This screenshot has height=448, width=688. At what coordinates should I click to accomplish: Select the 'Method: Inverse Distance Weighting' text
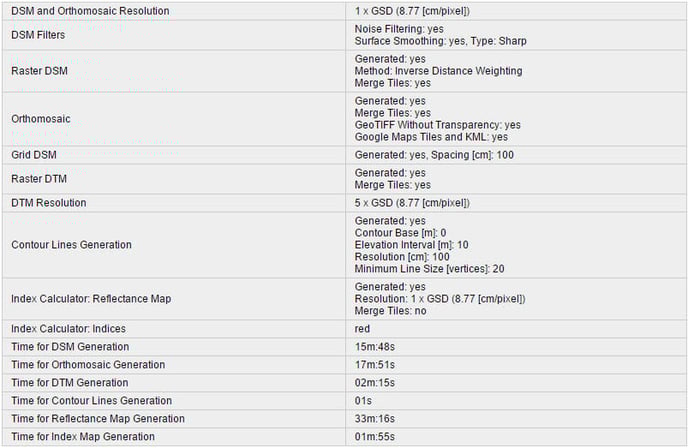click(x=438, y=71)
